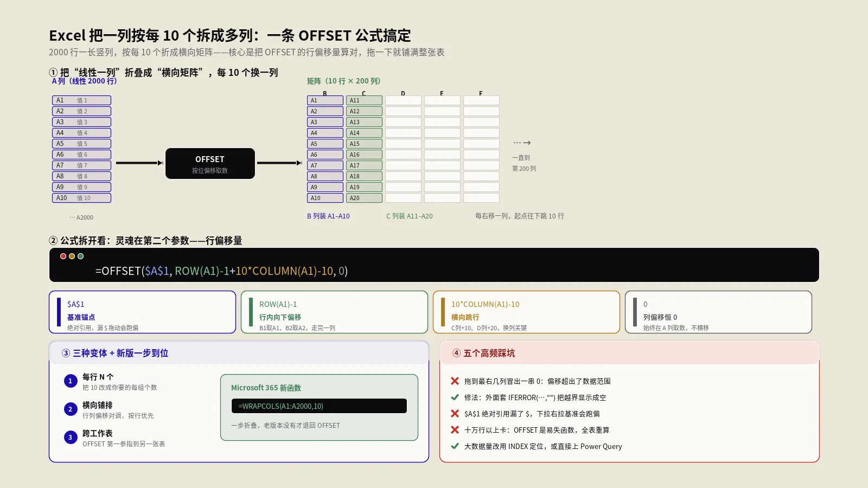Image resolution: width=868 pixels, height=488 pixels.
Task: Select the ROW(A1)-1 行内向下偏移 card
Action: tap(334, 312)
